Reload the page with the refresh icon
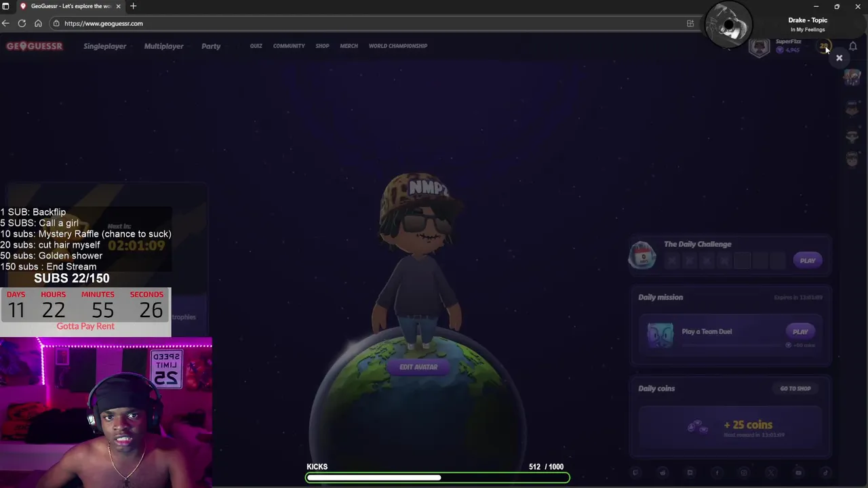Screen dimensions: 868x488 coord(22,23)
